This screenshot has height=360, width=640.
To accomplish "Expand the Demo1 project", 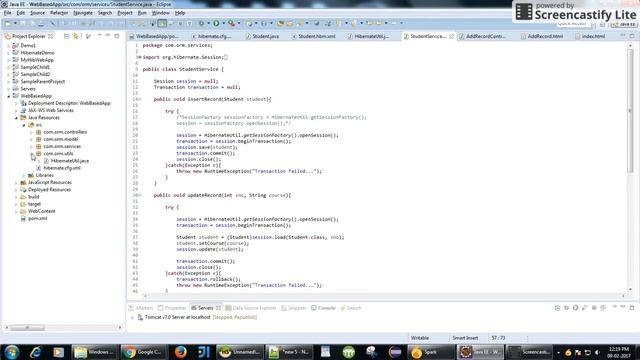I will [9, 46].
